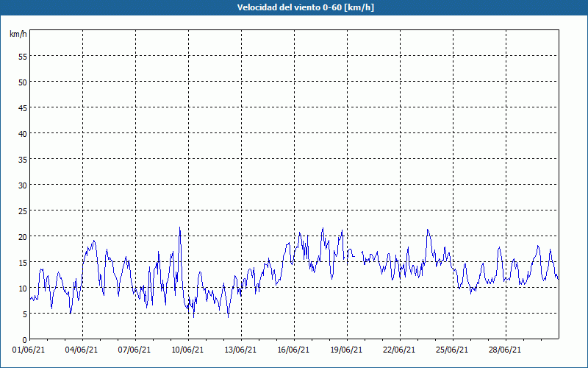The image size is (588, 368).
Task: Click the date label 28/06/21
Action: tap(505, 350)
